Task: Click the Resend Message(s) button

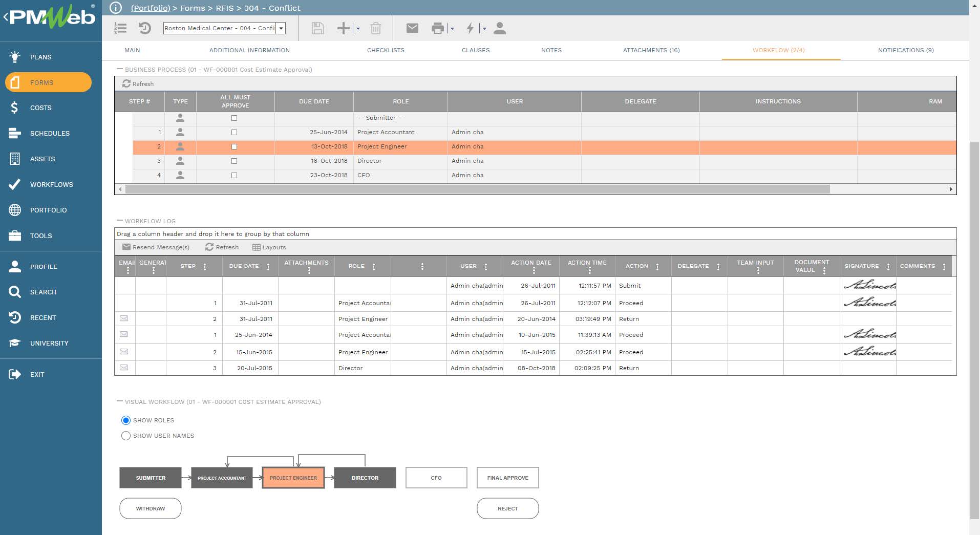Action: (x=156, y=247)
